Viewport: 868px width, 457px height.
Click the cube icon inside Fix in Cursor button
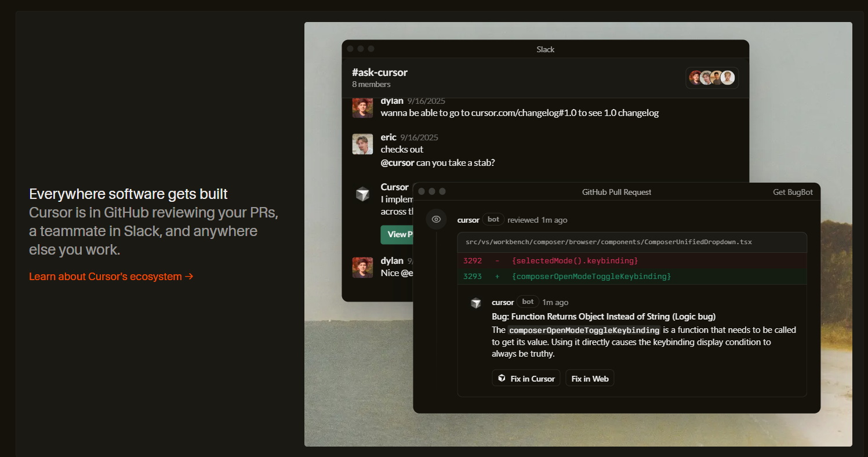(502, 379)
